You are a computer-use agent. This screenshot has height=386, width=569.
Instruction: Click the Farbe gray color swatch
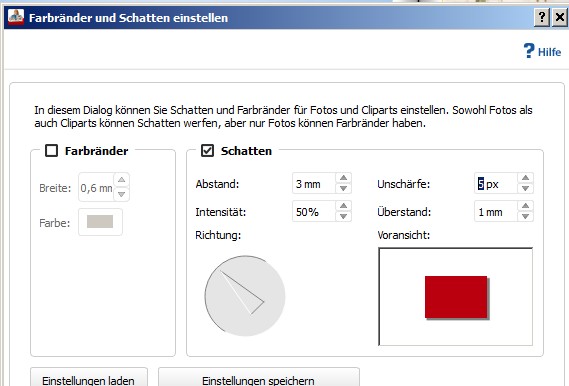(x=100, y=222)
